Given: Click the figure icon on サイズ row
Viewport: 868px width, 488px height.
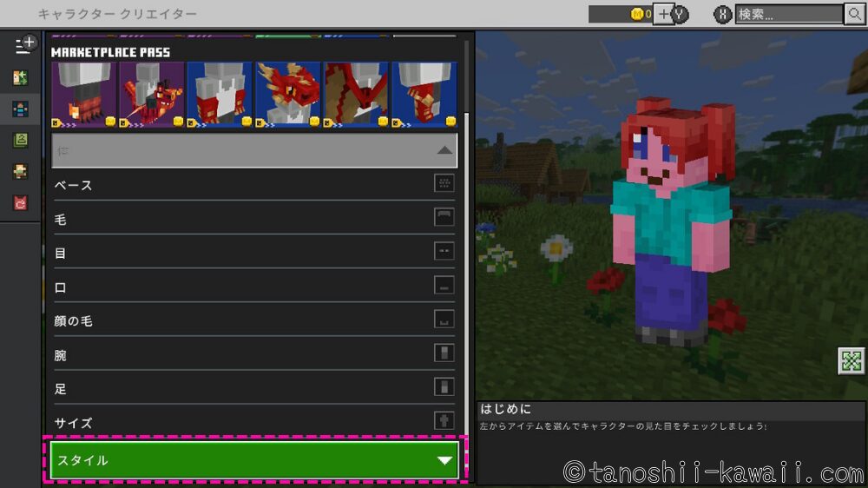Looking at the screenshot, I should (444, 421).
